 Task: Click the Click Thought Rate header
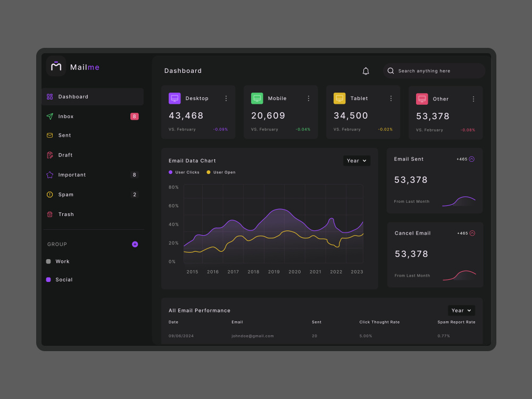(379, 322)
